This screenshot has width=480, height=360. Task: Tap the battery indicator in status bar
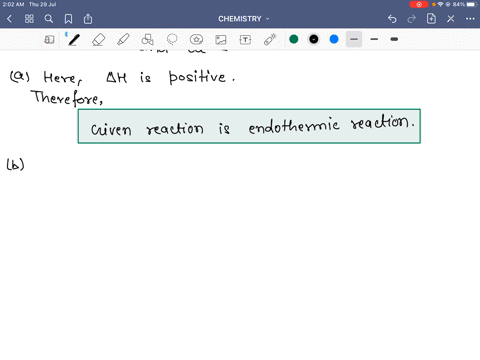click(472, 4)
